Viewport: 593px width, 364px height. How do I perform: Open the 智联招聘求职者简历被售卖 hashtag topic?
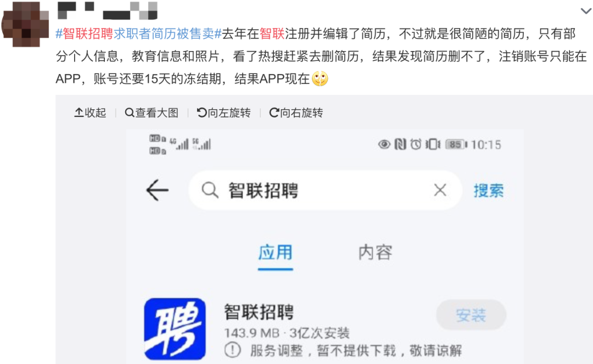click(138, 33)
